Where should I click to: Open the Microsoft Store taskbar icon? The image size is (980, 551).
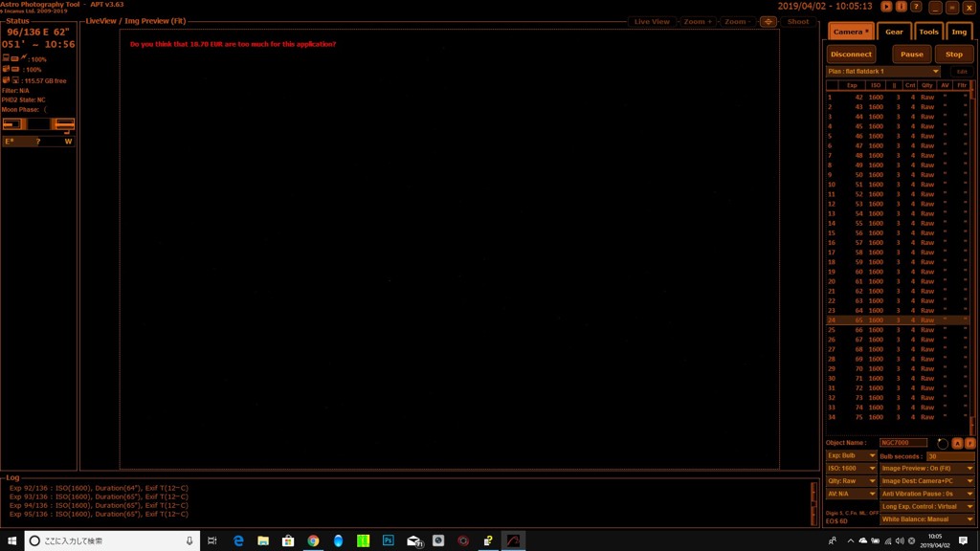(288, 541)
